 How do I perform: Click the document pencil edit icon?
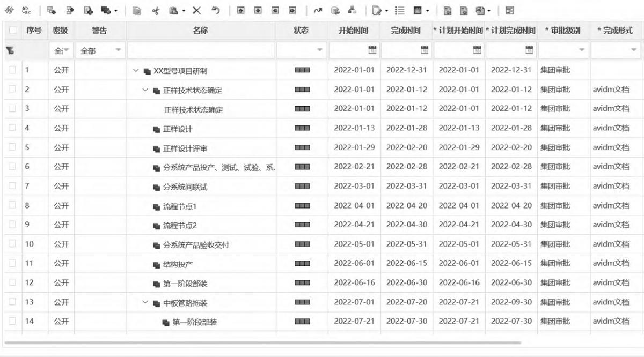376,10
